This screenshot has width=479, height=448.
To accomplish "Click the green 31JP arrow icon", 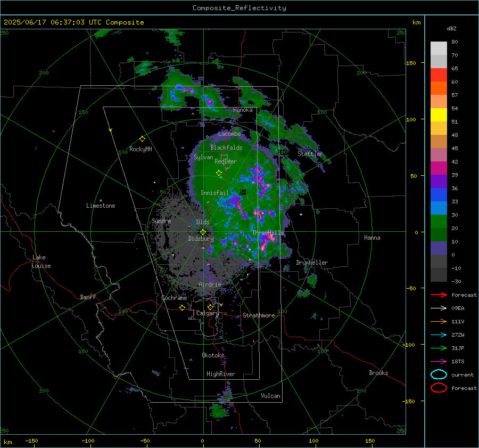I will tap(439, 348).
